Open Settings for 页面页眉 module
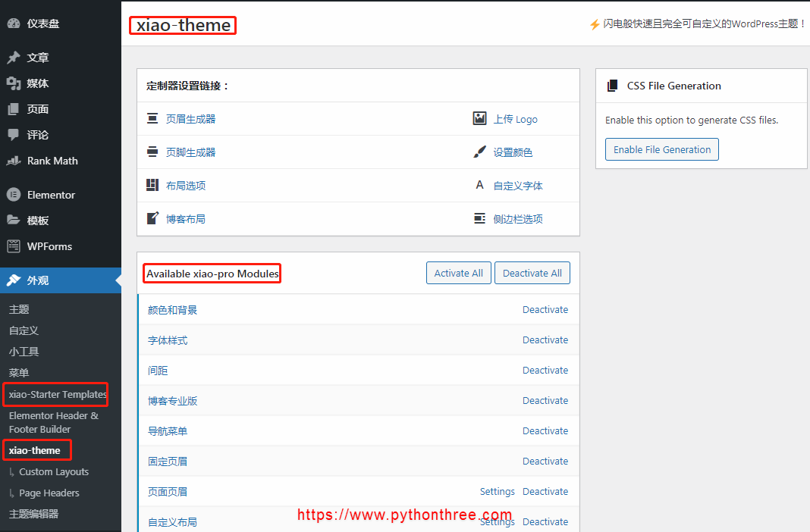This screenshot has height=532, width=810. pos(497,492)
